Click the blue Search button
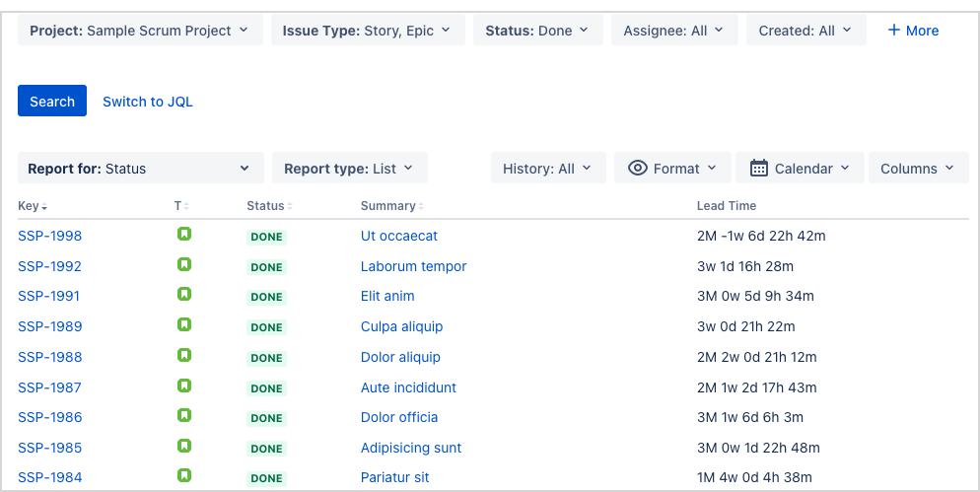The image size is (980, 492). click(52, 101)
